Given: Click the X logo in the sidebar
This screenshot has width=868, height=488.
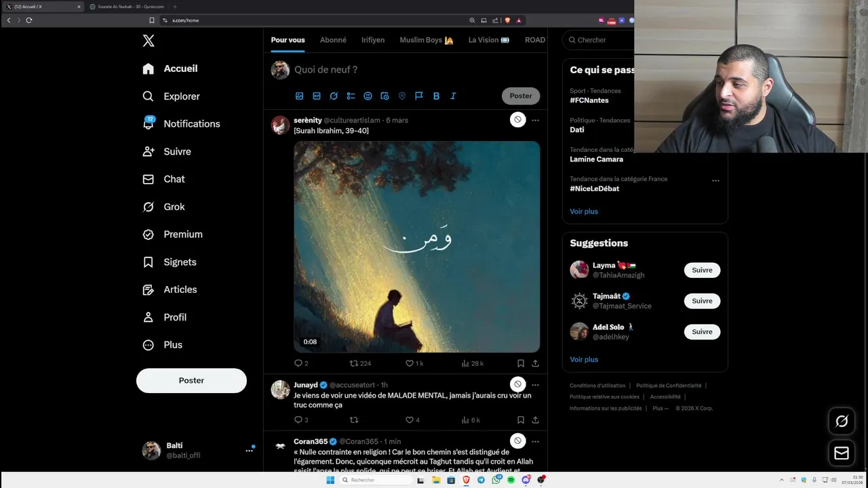Looking at the screenshot, I should pos(149,41).
